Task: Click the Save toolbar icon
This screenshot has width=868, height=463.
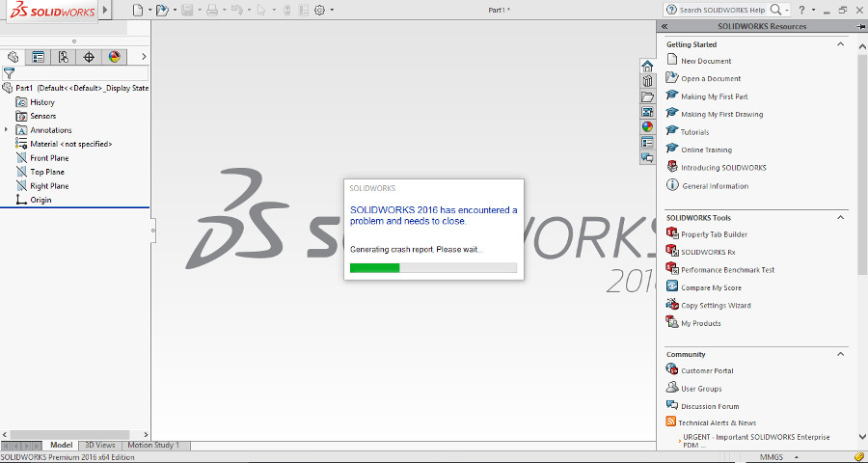Action: coord(187,10)
